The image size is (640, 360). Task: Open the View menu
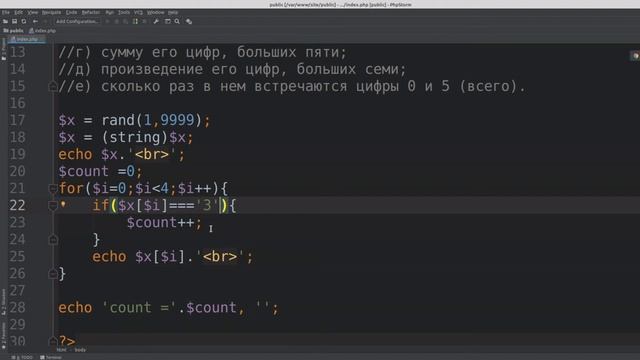33,13
